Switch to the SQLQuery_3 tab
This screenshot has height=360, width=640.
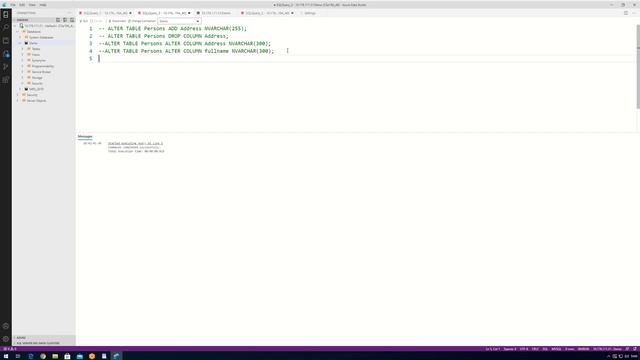pyautogui.click(x=164, y=13)
